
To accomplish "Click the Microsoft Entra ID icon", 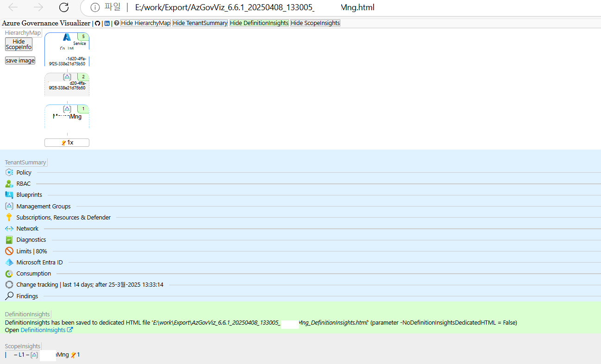I will coord(9,262).
